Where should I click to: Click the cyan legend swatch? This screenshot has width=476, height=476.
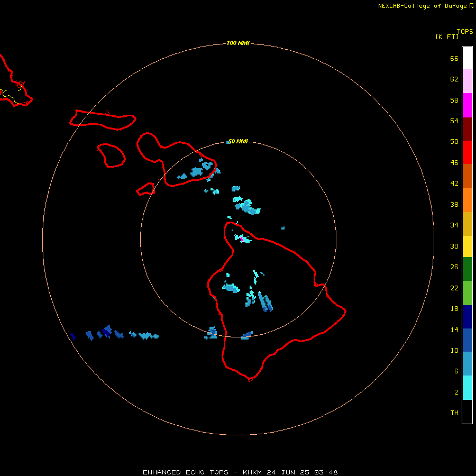click(x=467, y=388)
